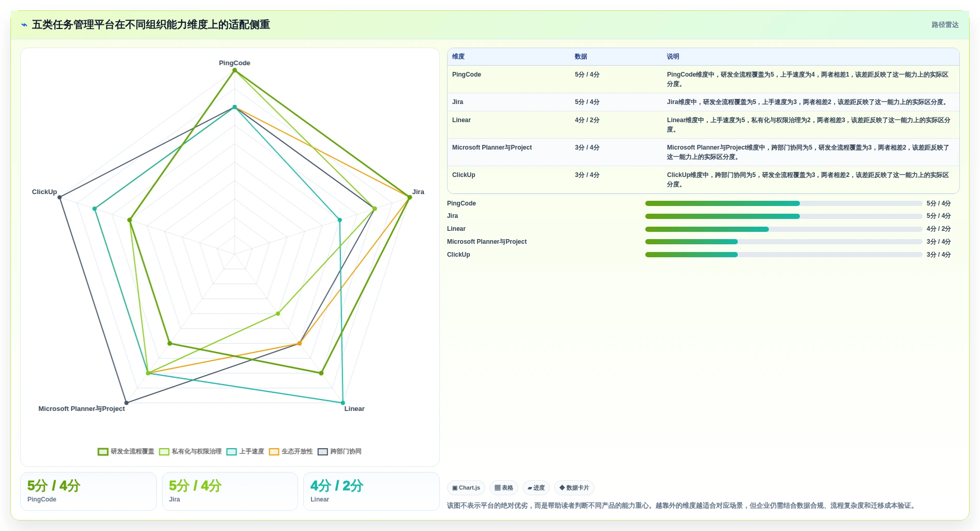Select the Linear row in the table

coord(703,125)
